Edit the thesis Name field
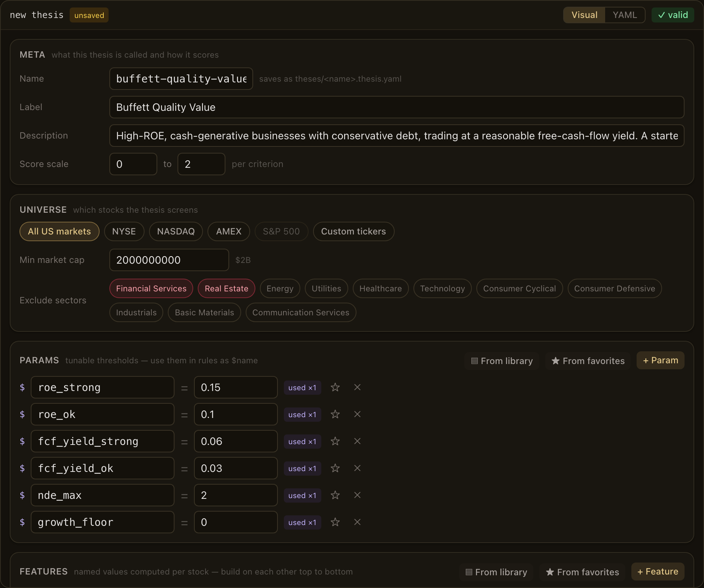Image resolution: width=704 pixels, height=588 pixels. 181,79
